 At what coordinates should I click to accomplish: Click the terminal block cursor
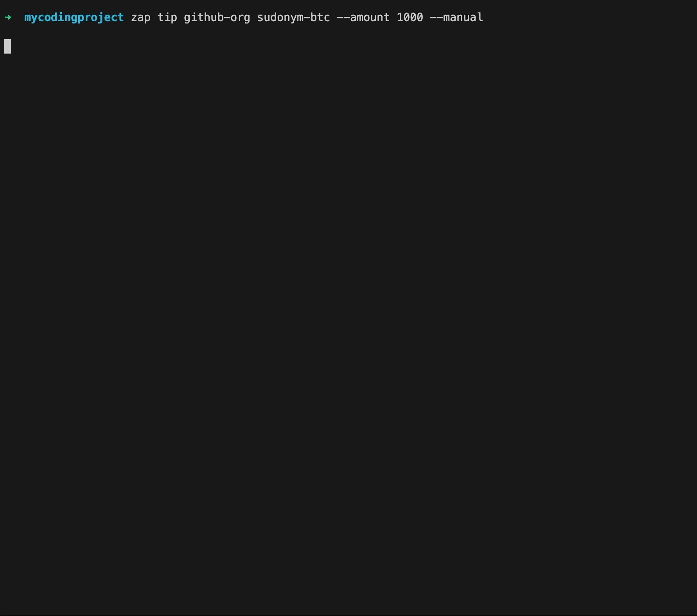pos(8,46)
